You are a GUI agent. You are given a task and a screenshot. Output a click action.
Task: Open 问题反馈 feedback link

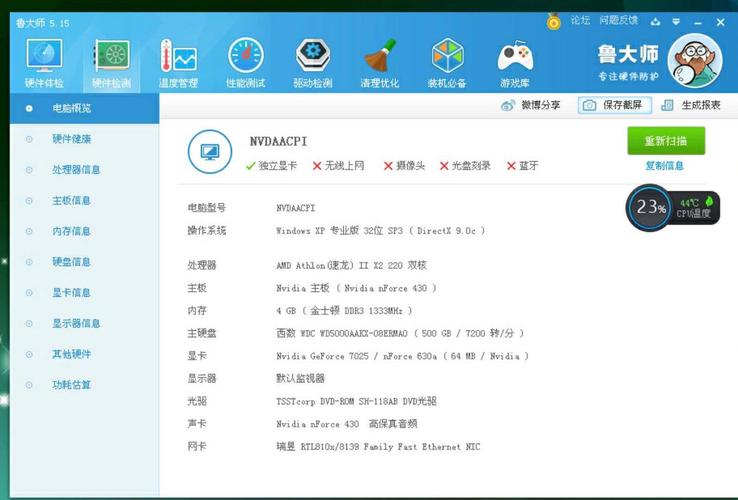[x=618, y=20]
